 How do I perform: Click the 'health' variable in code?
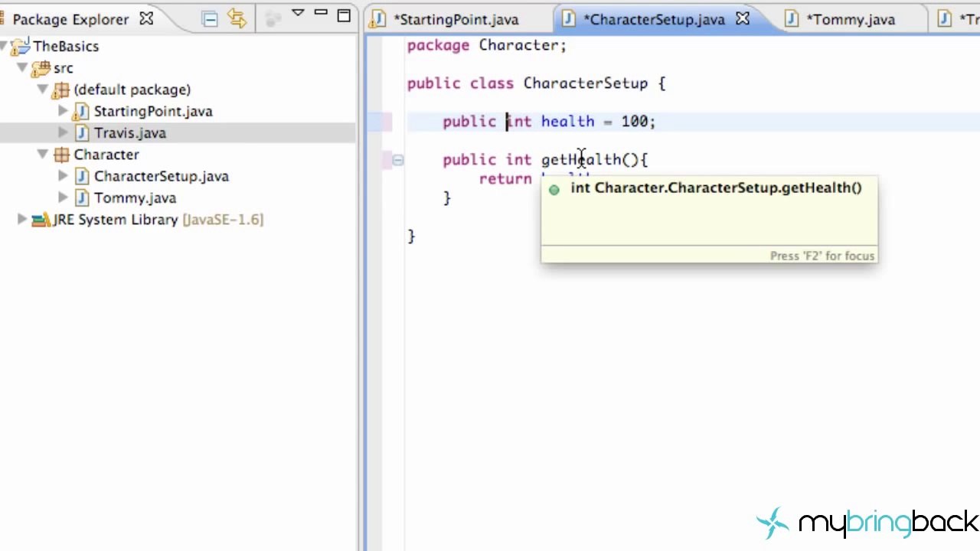coord(567,122)
